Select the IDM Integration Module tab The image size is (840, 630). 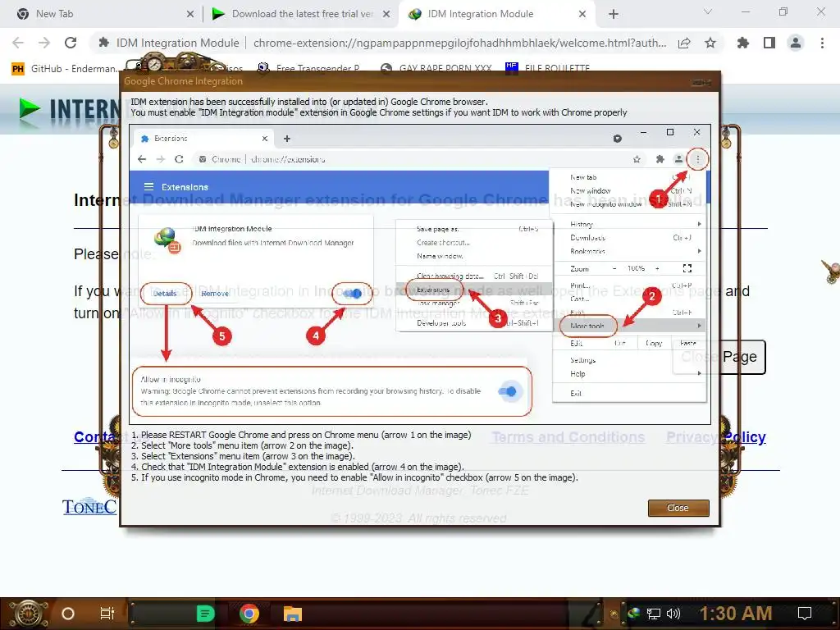click(495, 14)
